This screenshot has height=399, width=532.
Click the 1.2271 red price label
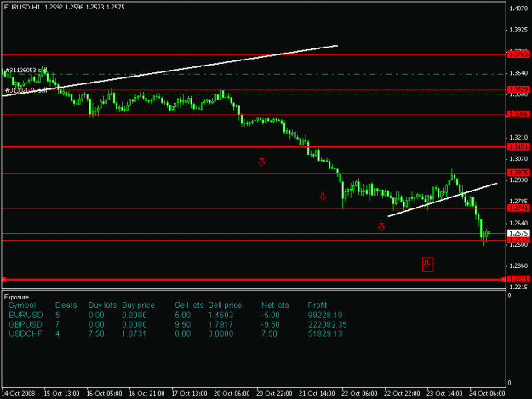[518, 279]
